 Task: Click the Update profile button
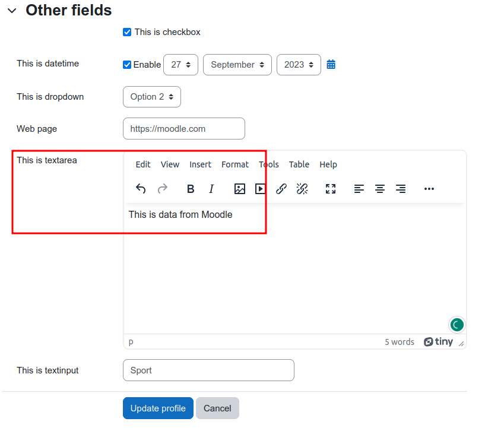pos(158,408)
